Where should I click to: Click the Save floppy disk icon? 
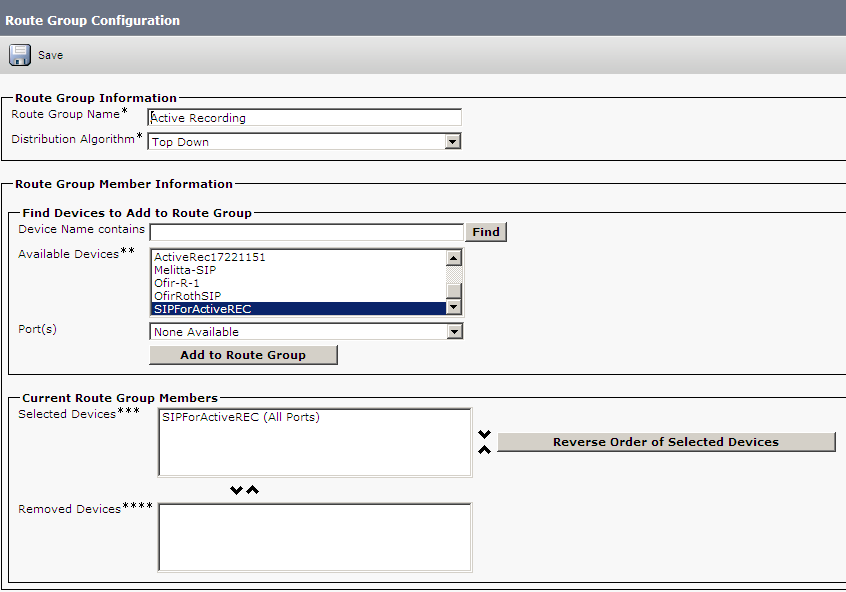coord(20,55)
